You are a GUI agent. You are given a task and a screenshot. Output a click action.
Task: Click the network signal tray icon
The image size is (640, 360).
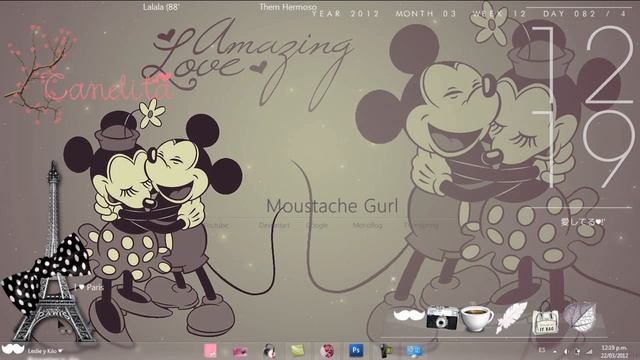pos(589,351)
